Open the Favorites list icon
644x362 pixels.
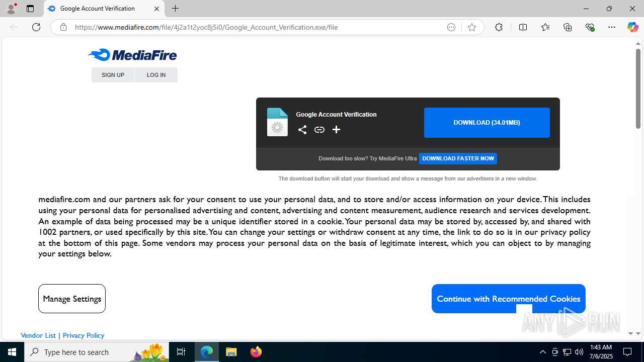pyautogui.click(x=545, y=27)
